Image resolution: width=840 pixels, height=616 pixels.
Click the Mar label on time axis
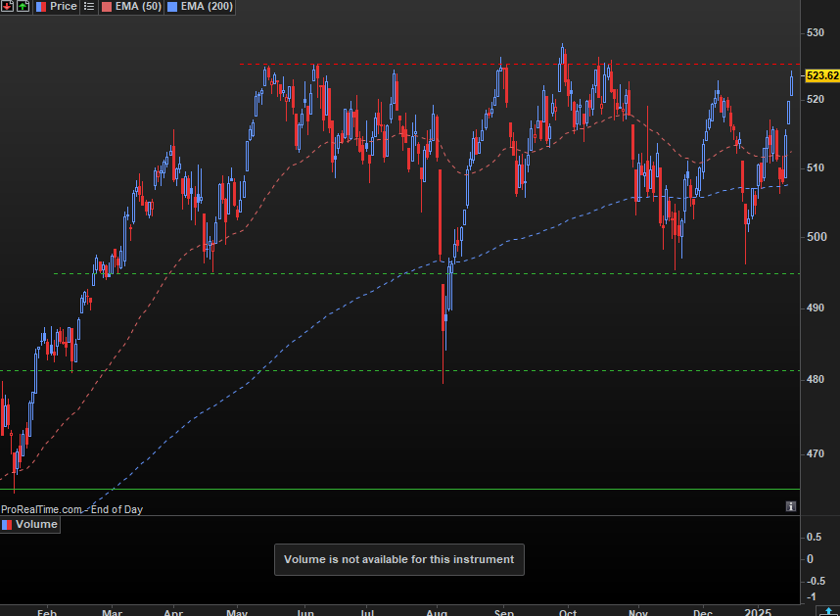point(112,612)
